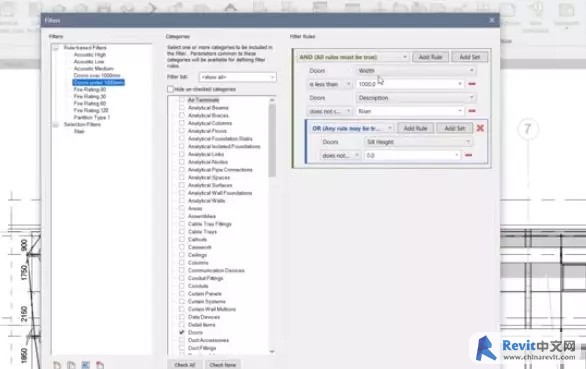The image size is (586, 369).
Task: Check the Cable Trays category
Action: (182, 231)
